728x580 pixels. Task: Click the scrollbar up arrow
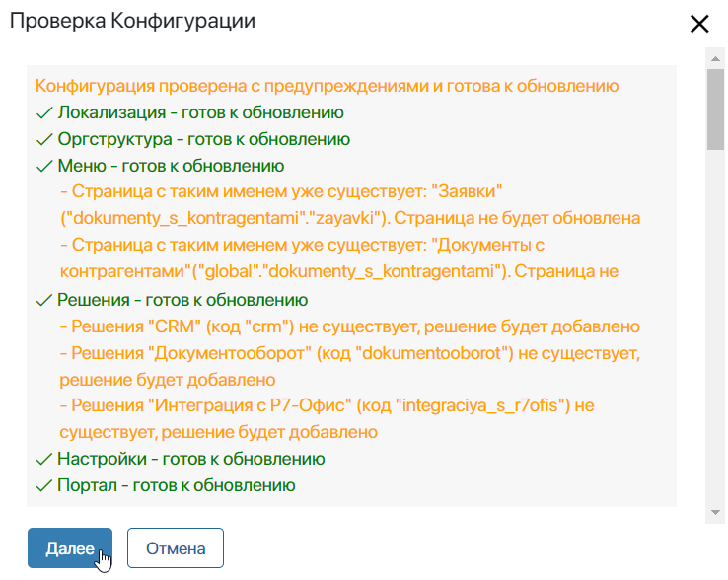point(715,58)
